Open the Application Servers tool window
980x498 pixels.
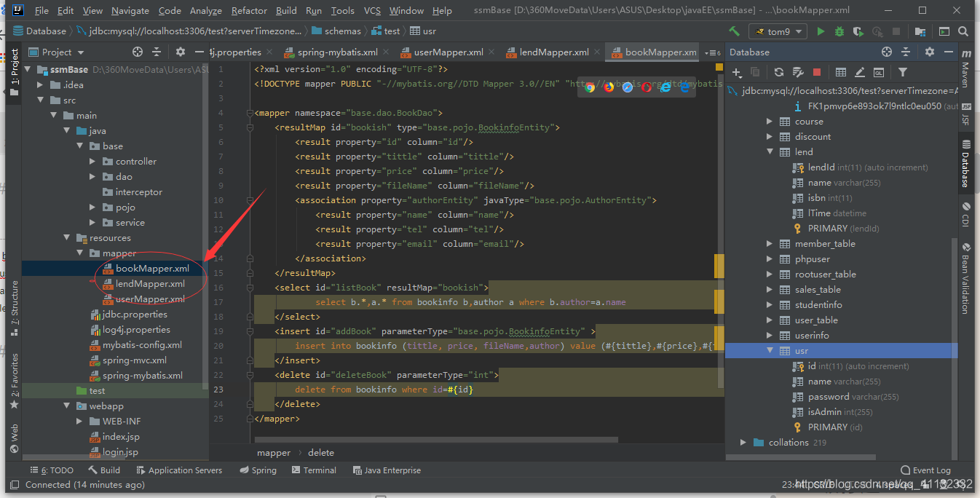tap(178, 470)
